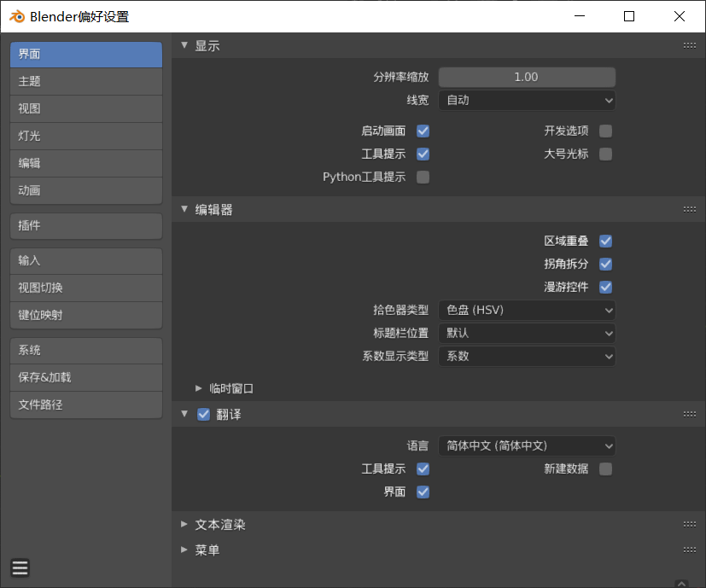706x588 pixels.
Task: Enable the 开发选项 checkbox
Action: click(x=605, y=131)
